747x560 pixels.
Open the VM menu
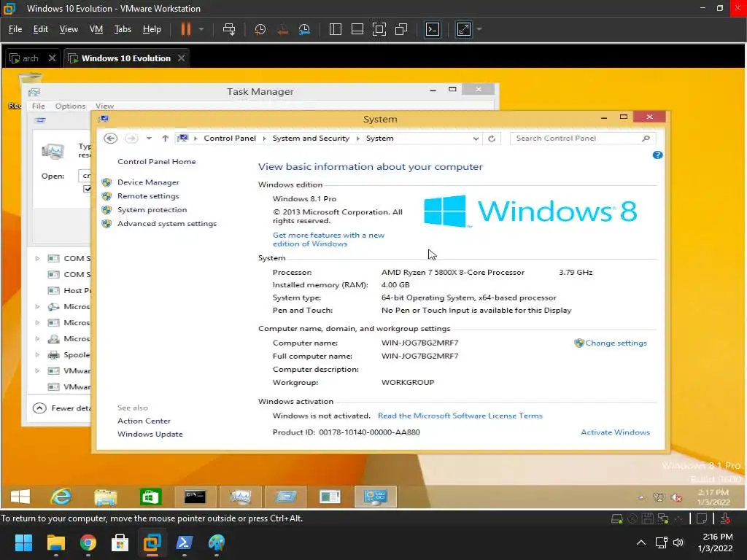[x=96, y=29]
